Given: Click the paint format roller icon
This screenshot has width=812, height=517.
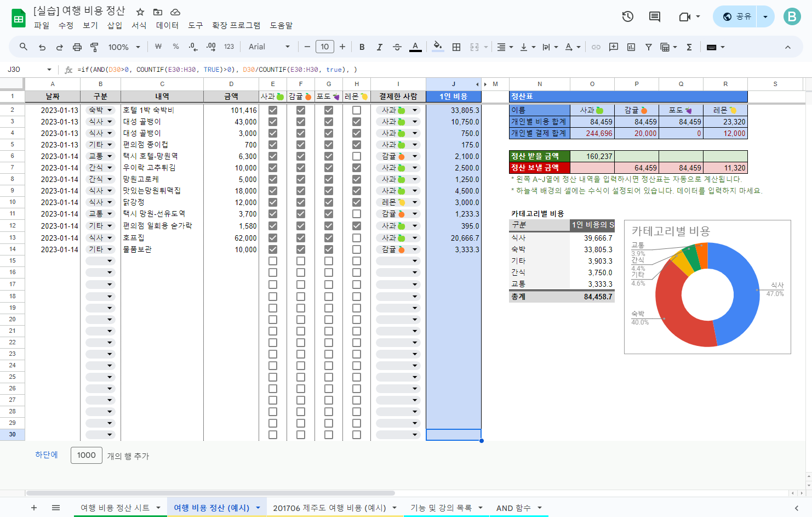Looking at the screenshot, I should pos(94,47).
